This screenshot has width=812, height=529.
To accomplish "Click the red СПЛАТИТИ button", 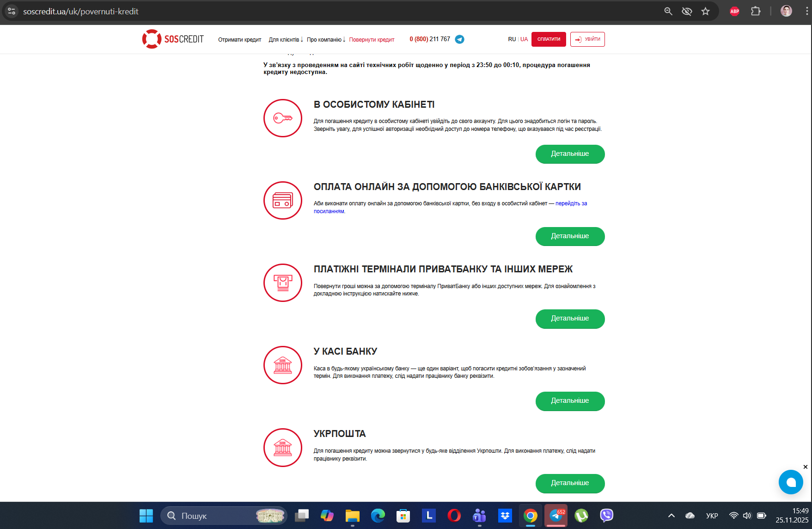I will [x=549, y=39].
